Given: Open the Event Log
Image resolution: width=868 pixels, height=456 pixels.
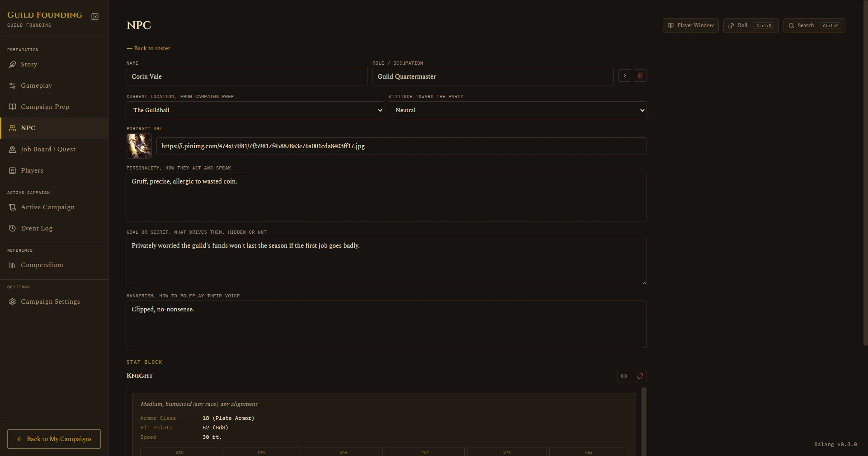Looking at the screenshot, I should [x=54, y=228].
